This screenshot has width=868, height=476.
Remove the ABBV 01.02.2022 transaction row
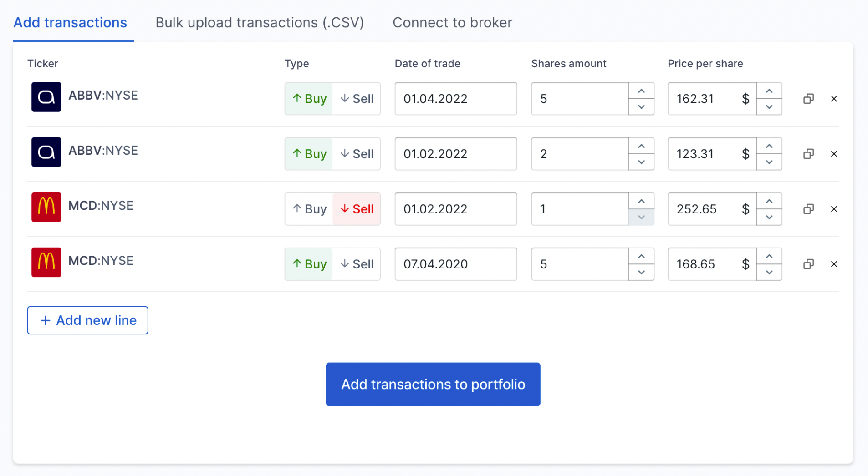point(834,154)
